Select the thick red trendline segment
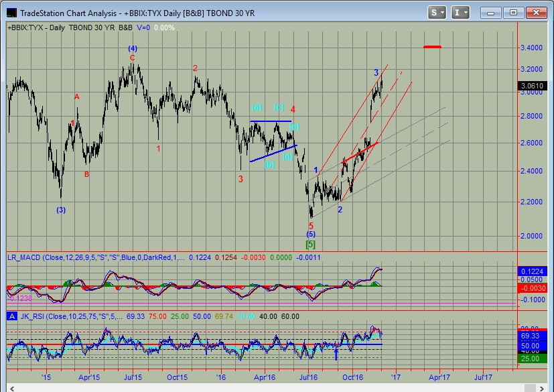Image resolution: width=554 pixels, height=392 pixels. 360,152
